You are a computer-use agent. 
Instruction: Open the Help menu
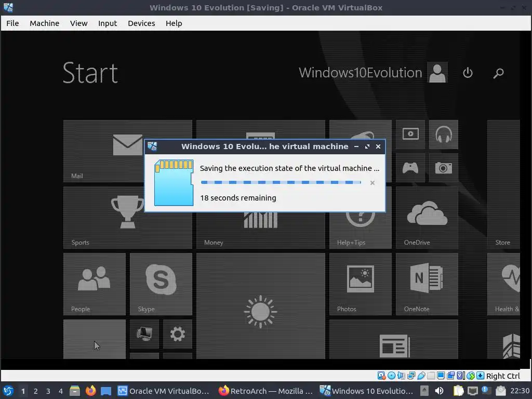point(174,23)
